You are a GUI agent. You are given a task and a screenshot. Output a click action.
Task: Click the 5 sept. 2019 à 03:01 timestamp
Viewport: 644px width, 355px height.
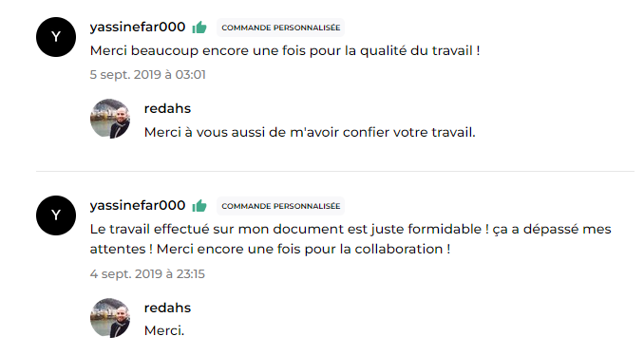point(148,75)
